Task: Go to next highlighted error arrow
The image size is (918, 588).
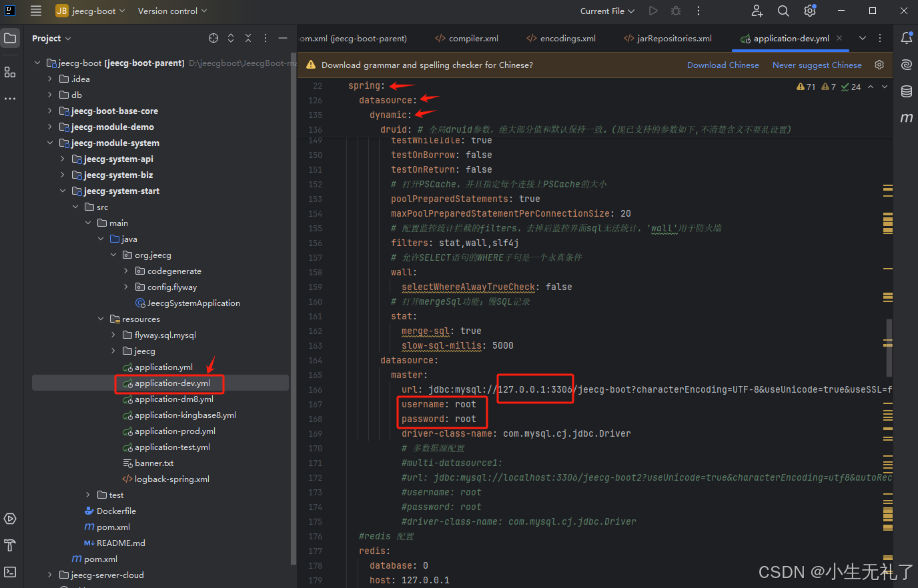Action: click(x=885, y=87)
